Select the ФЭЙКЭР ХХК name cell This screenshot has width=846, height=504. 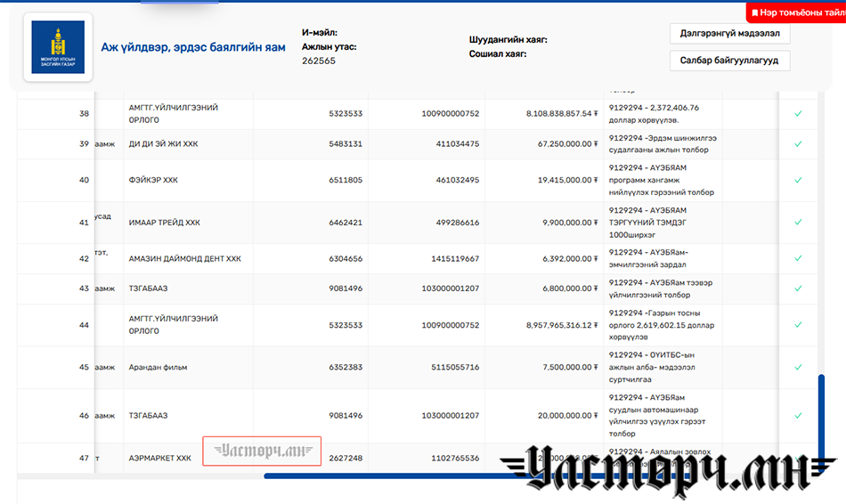[153, 180]
